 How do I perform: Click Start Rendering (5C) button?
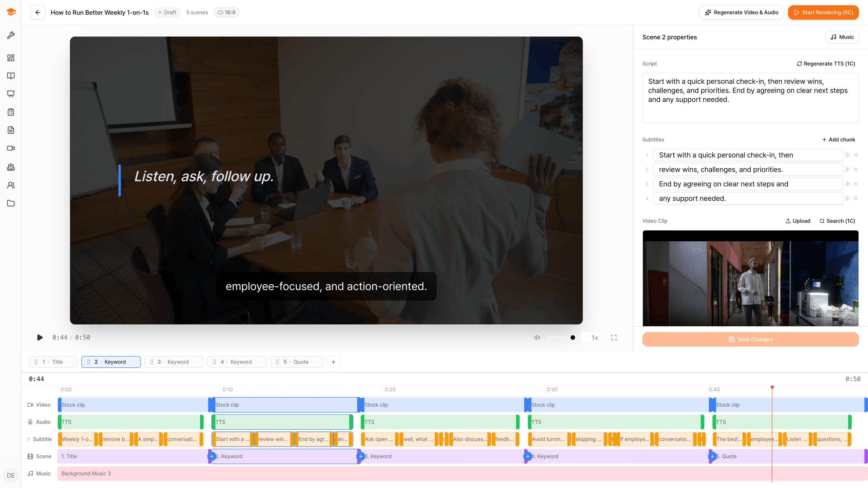823,13
